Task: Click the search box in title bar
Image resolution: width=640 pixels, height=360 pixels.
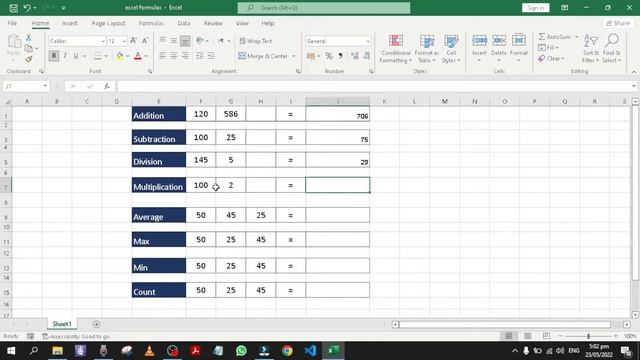Action: click(x=324, y=8)
